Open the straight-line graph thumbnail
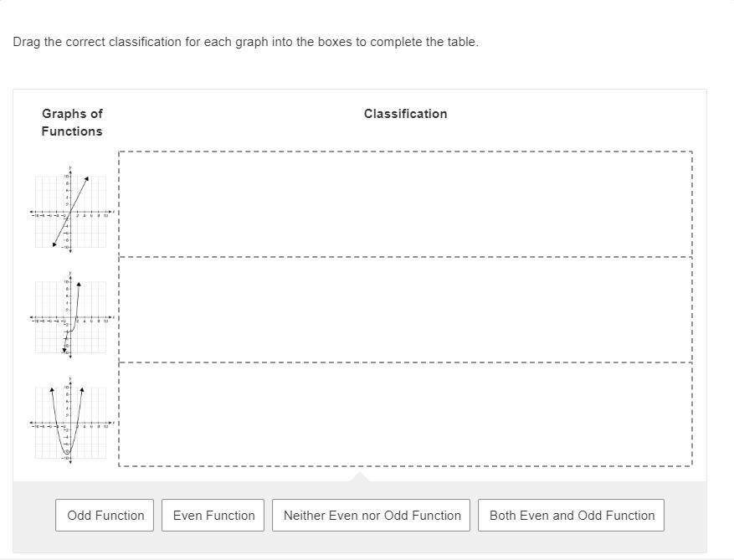The height and width of the screenshot is (560, 734). (x=71, y=212)
